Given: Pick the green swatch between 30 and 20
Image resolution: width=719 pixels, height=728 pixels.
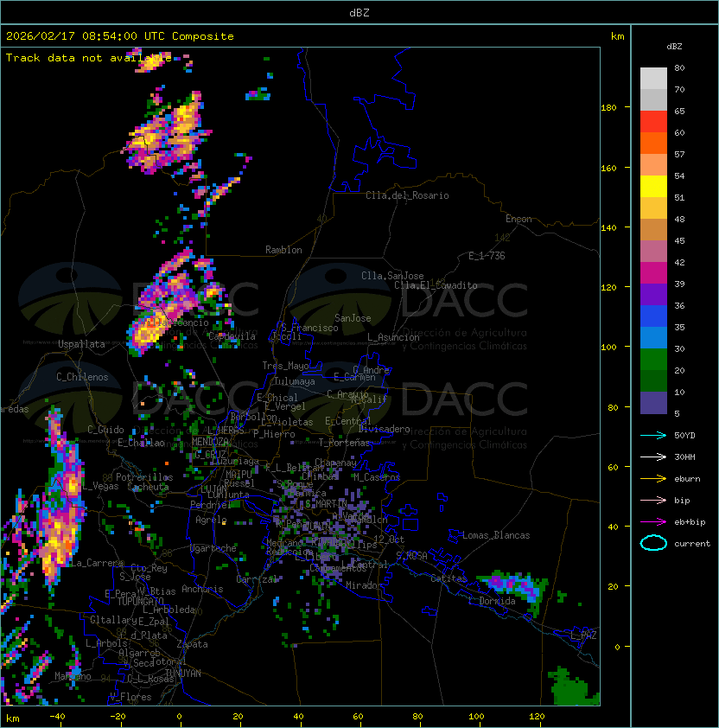Looking at the screenshot, I should point(653,360).
